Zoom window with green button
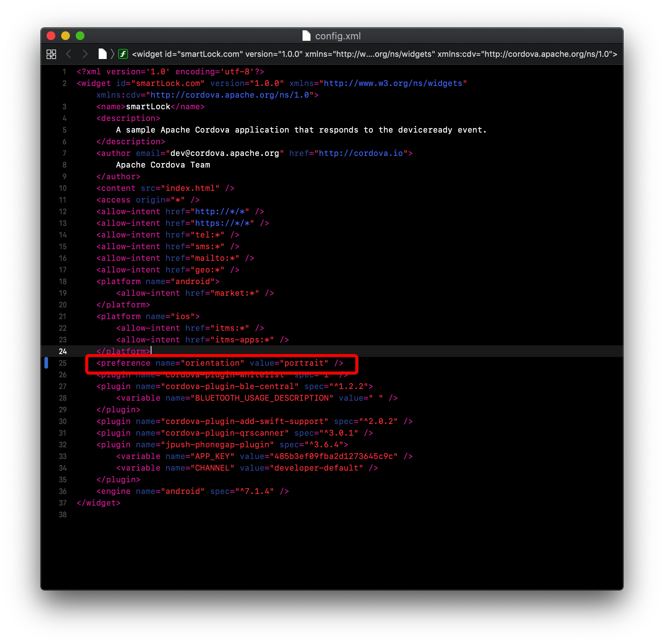Image resolution: width=664 pixels, height=644 pixels. (x=80, y=36)
